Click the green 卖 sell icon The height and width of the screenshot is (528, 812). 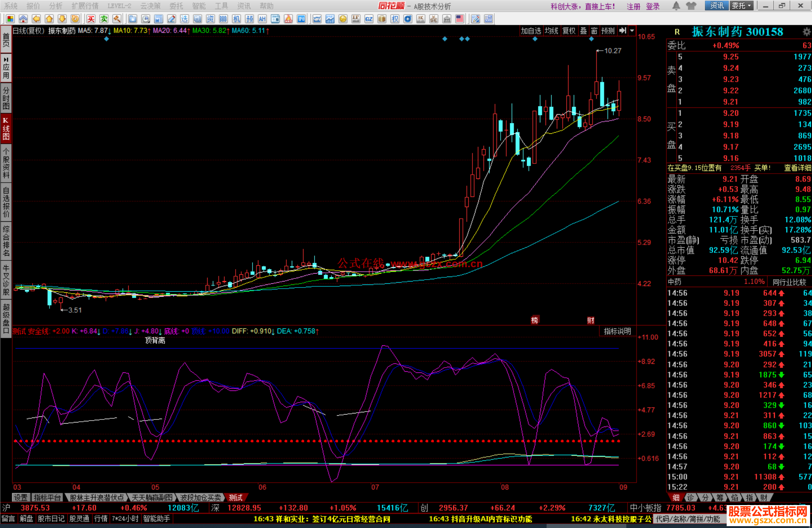(104, 19)
